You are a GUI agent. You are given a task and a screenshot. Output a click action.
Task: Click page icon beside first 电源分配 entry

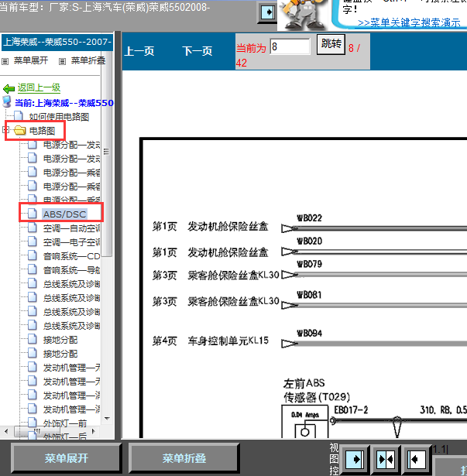click(x=33, y=144)
